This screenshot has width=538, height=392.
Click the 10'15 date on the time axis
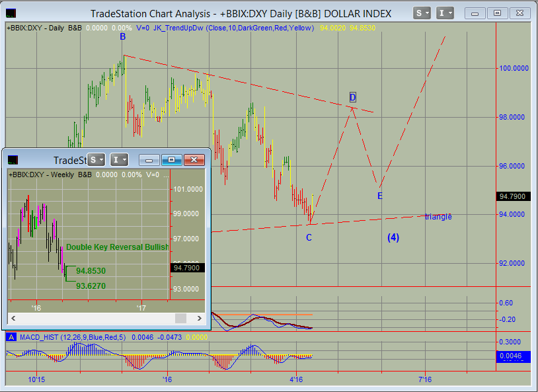(36, 379)
